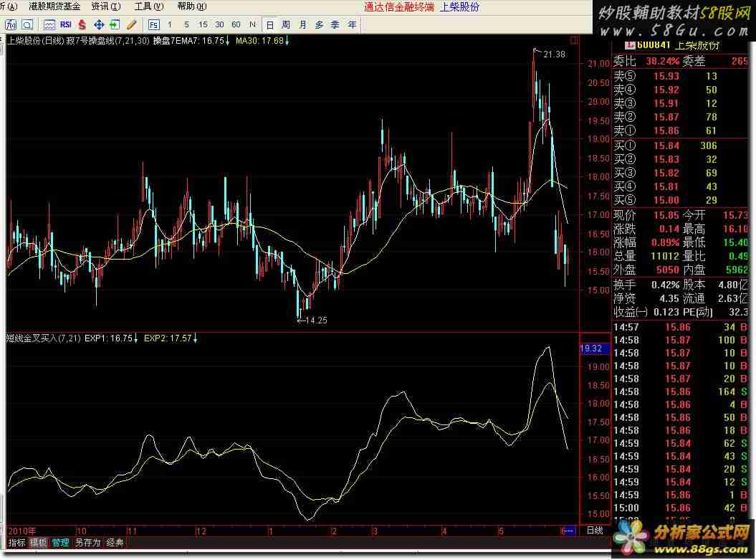Select the 15-minute period
Viewport: 756px width, 560px height.
203,24
